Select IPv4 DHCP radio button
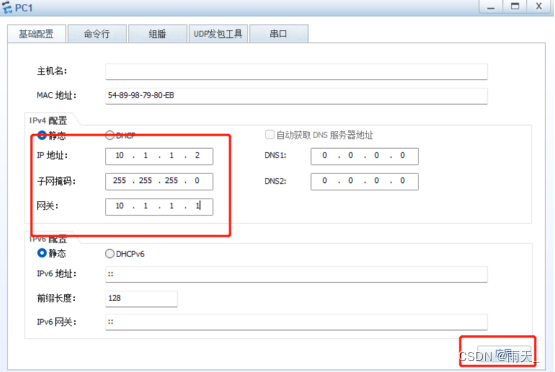Screen dimensions: 555x372 [x=110, y=135]
